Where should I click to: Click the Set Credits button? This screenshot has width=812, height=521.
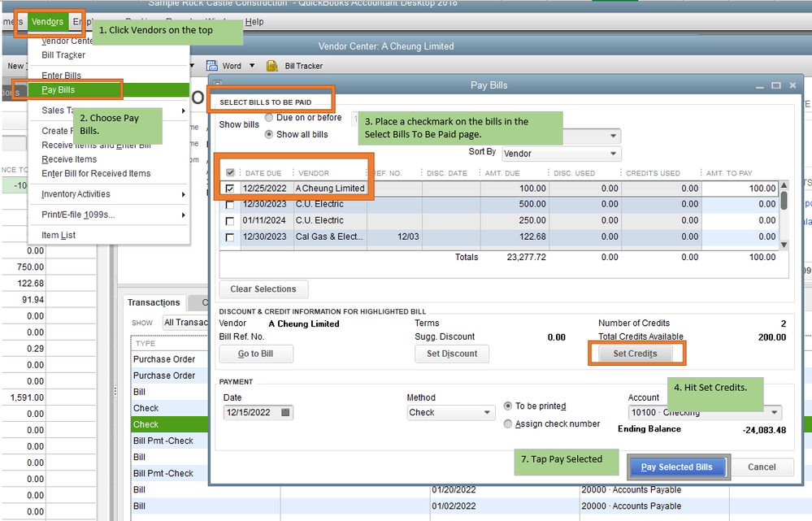(636, 354)
